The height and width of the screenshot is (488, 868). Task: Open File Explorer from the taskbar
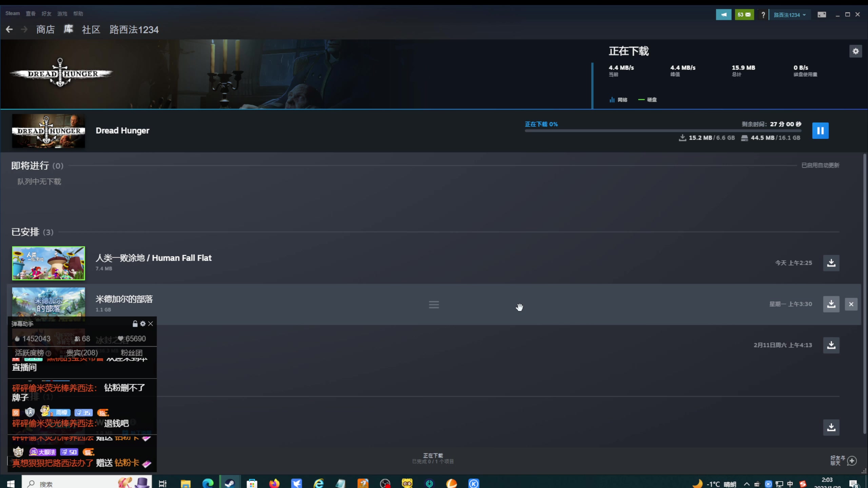click(185, 484)
